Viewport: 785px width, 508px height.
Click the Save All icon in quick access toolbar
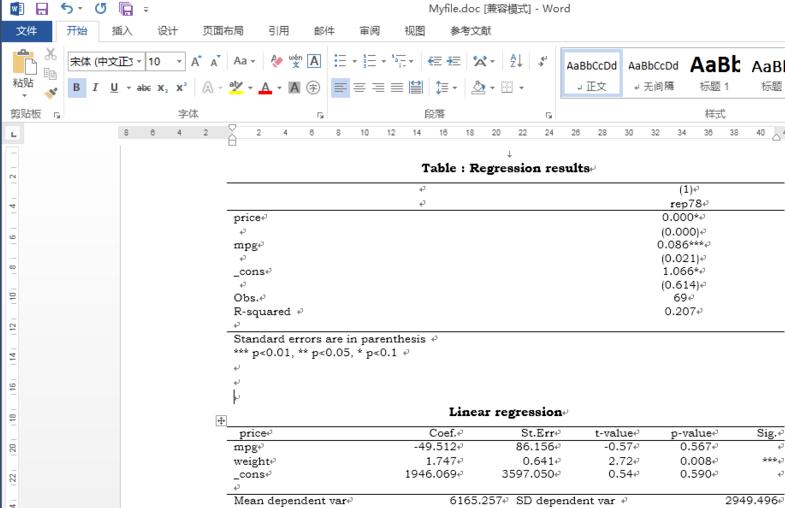(x=126, y=9)
